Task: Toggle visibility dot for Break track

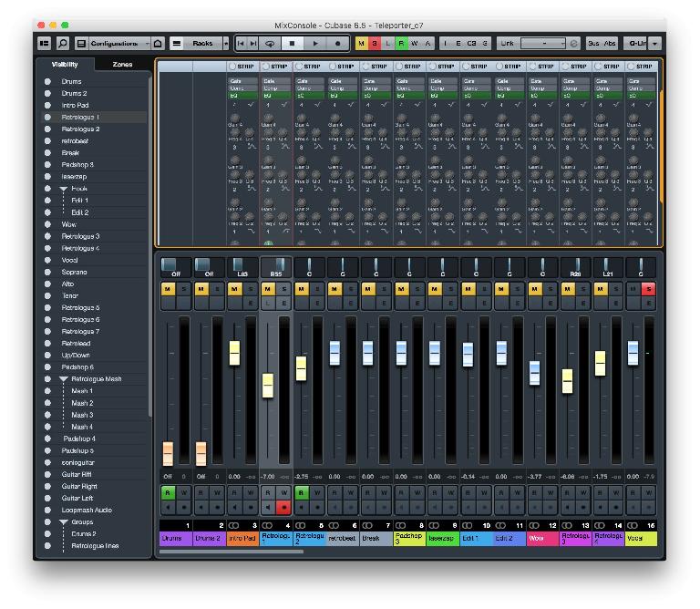Action: coord(47,152)
